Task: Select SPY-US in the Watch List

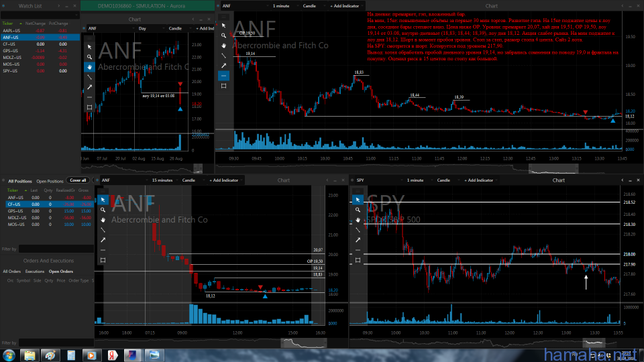Action: [40, 70]
